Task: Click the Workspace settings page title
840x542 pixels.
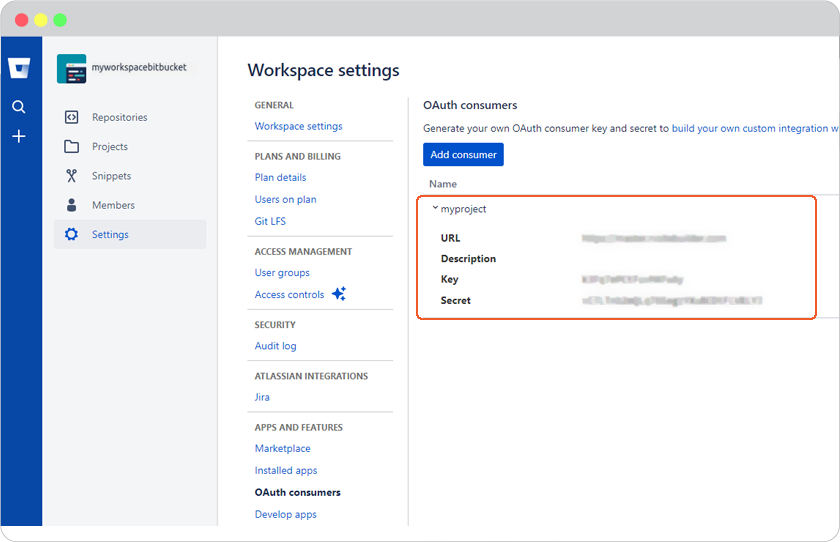Action: tap(324, 70)
